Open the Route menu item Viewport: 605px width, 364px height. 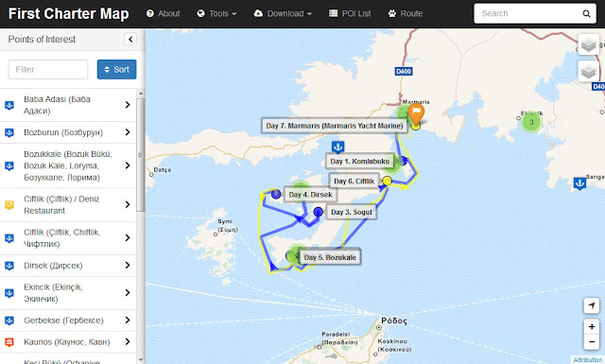coord(406,13)
